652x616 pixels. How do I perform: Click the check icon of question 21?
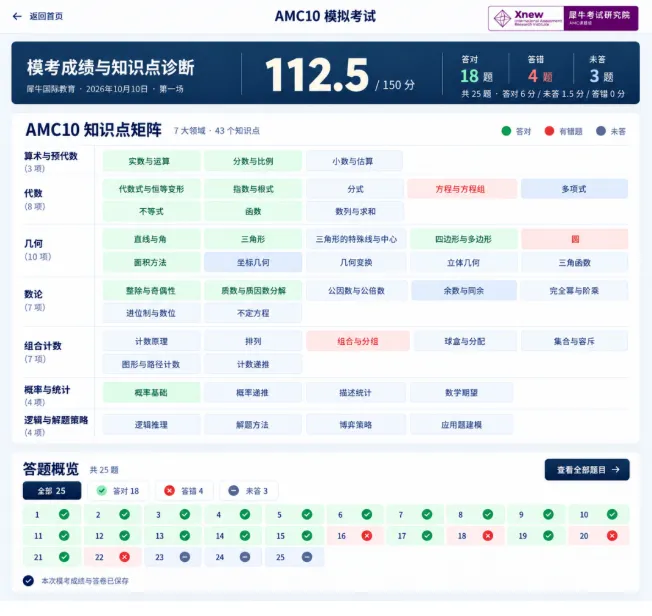click(x=64, y=557)
